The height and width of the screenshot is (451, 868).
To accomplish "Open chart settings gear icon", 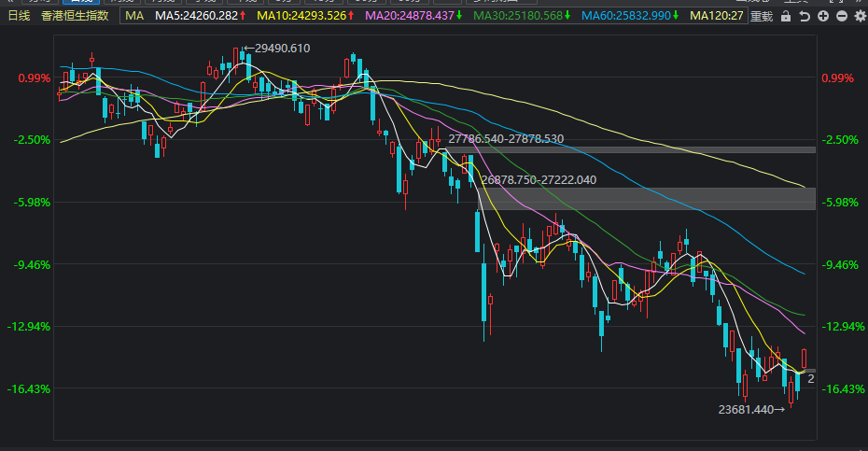I will (x=859, y=16).
